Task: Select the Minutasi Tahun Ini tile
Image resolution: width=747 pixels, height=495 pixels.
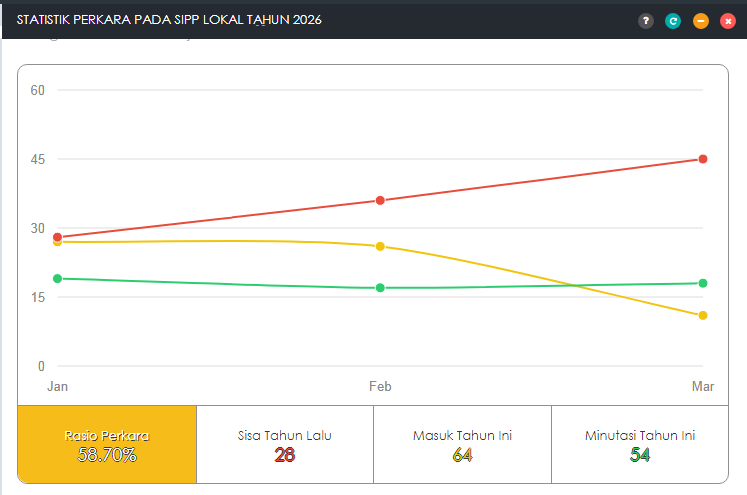Action: click(x=640, y=444)
